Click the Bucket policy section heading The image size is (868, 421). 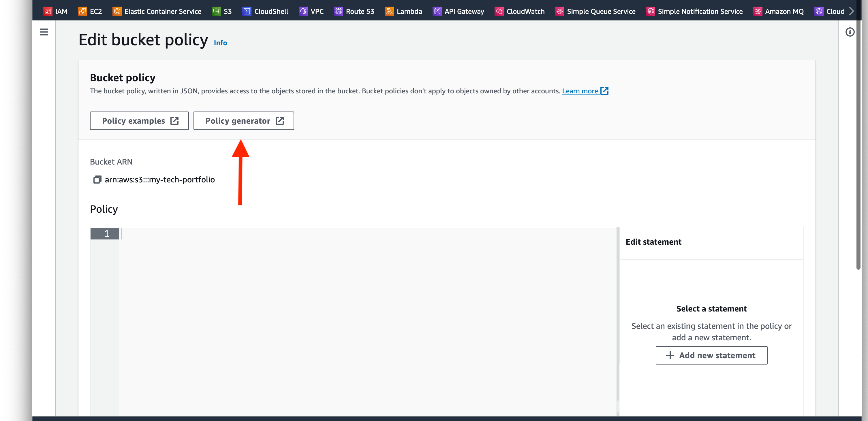coord(123,78)
